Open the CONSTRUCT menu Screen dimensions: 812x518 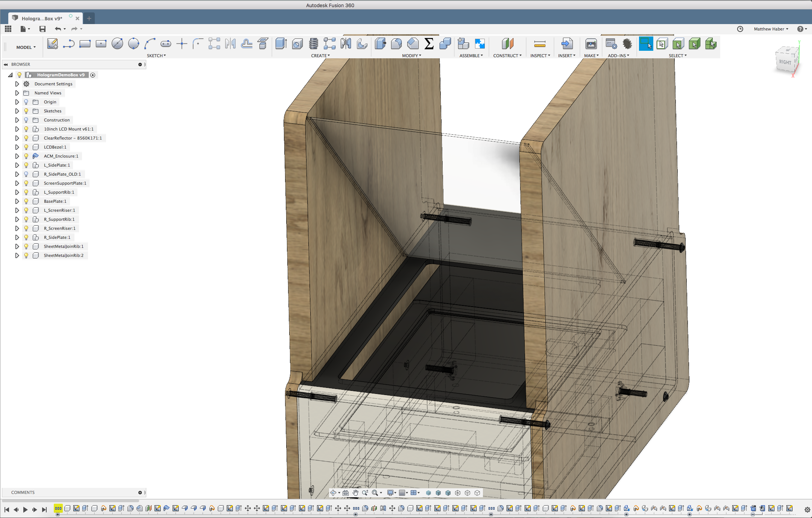coord(507,56)
